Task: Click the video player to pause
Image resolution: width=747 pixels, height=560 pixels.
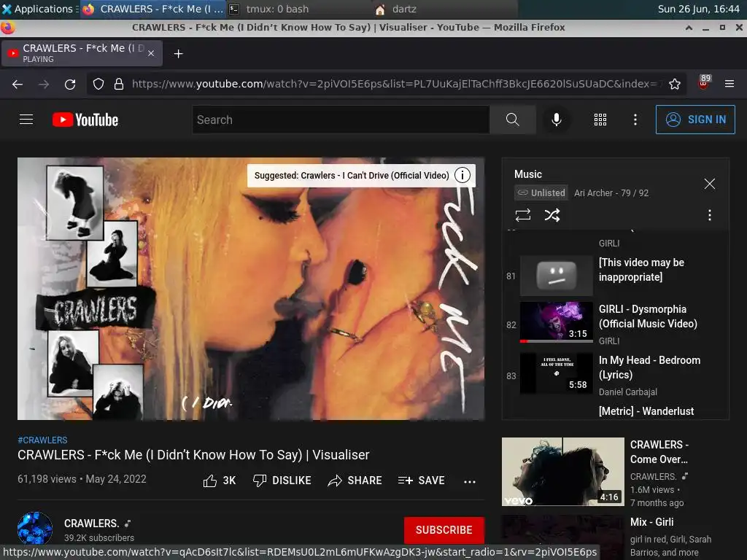Action: tap(251, 289)
